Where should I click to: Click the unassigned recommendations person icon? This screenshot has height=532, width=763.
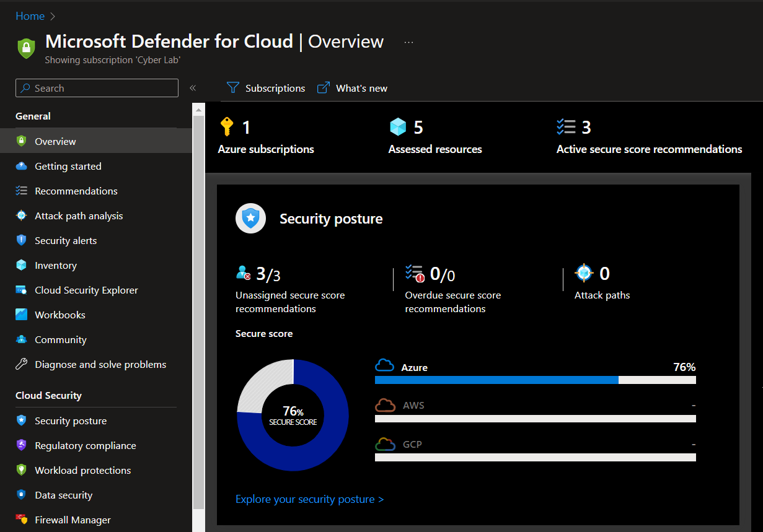(x=243, y=273)
